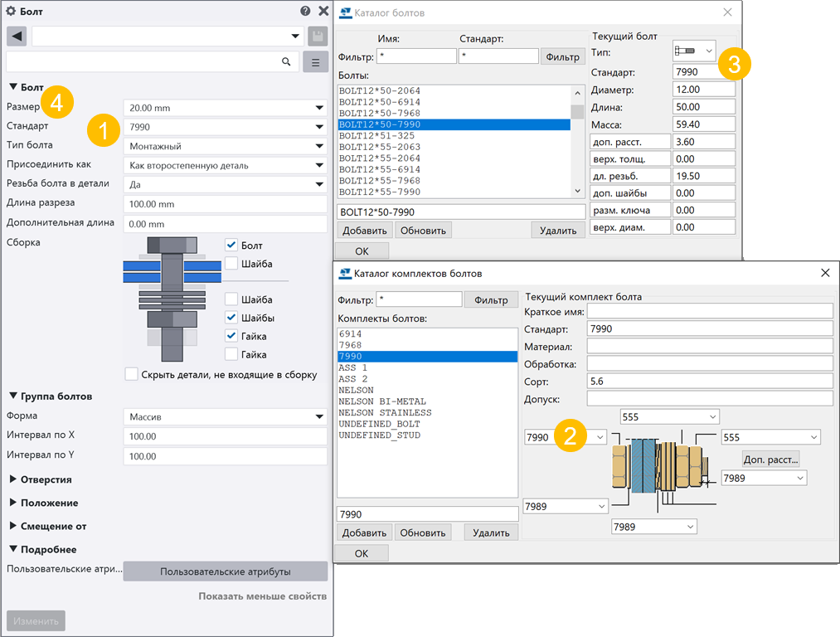This screenshot has height=637, width=840.
Task: Click the gear icon in Болт panel title
Action: [x=11, y=12]
